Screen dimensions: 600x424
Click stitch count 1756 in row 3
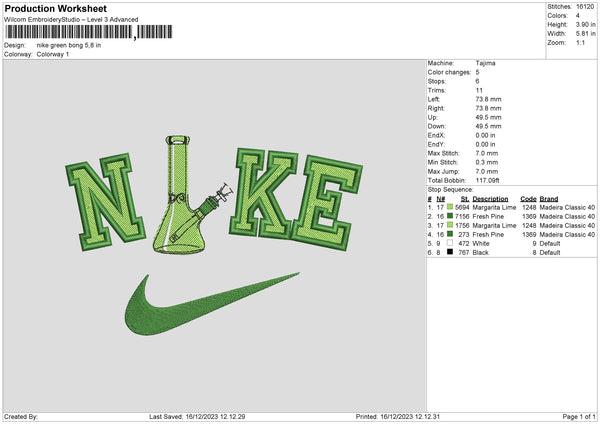[x=462, y=225]
